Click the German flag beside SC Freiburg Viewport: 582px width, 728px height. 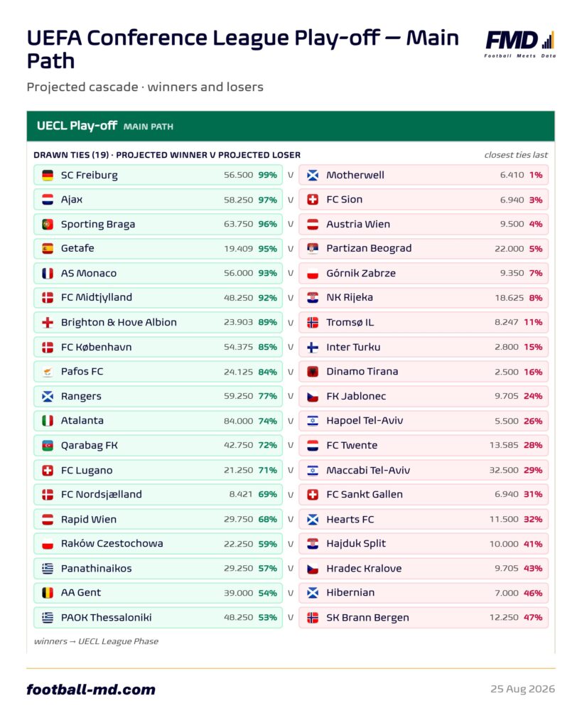tap(48, 175)
